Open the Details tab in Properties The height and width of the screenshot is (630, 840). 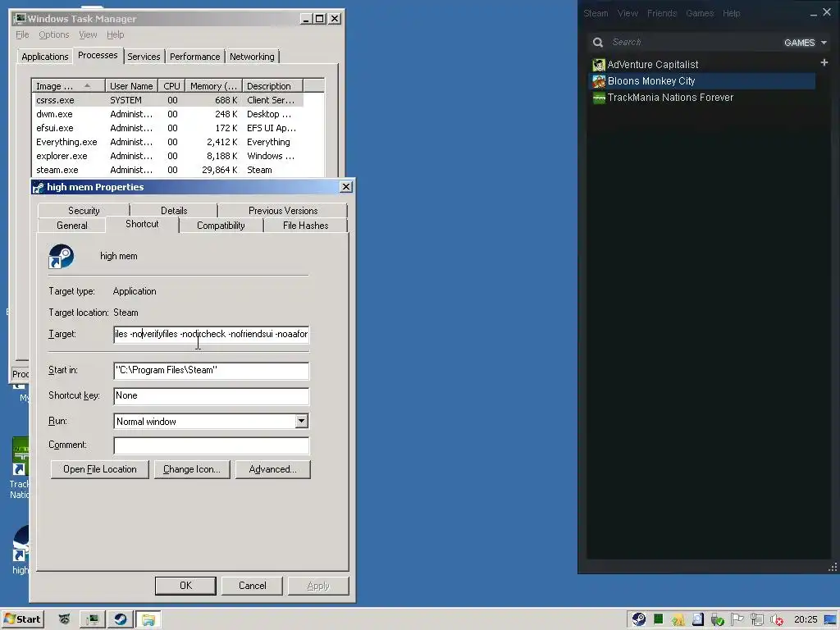174,211
